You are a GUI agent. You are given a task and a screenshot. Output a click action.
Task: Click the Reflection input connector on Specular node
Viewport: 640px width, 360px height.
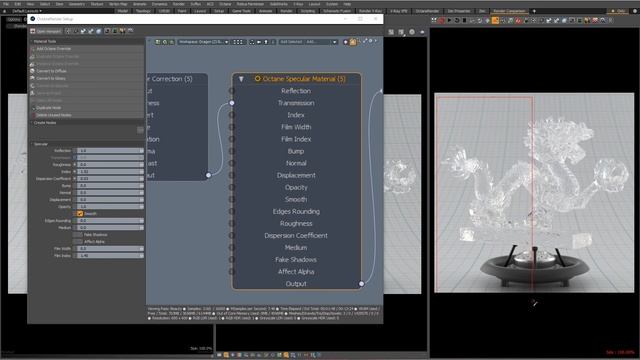pyautogui.click(x=231, y=91)
